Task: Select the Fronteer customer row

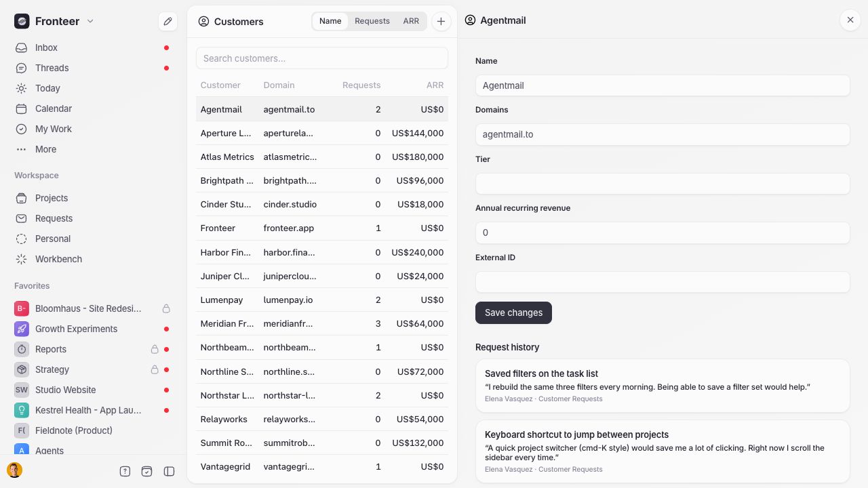Action: click(x=322, y=228)
